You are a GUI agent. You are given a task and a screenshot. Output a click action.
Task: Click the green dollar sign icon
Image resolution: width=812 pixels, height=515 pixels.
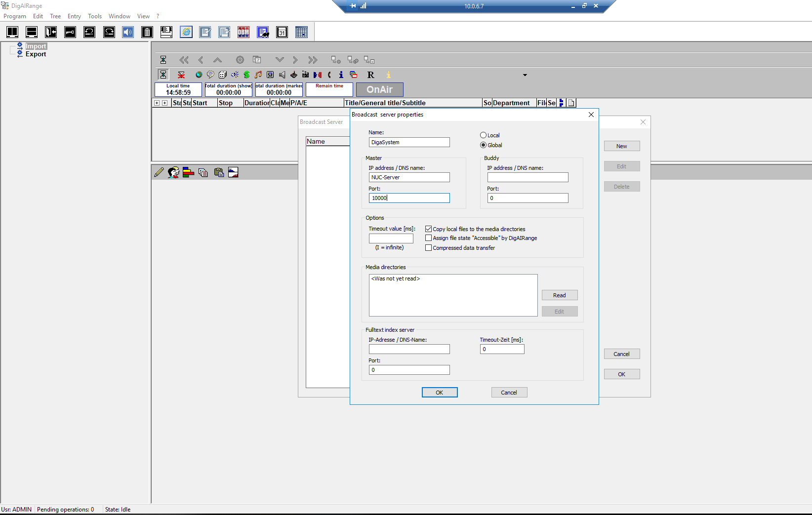coord(246,75)
